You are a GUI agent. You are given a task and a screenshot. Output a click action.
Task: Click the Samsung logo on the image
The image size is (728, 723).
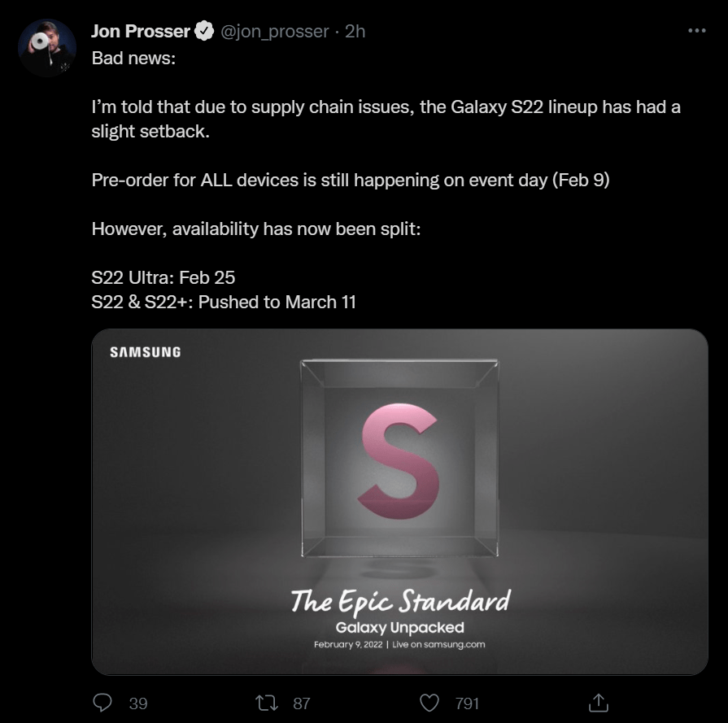[146, 352]
